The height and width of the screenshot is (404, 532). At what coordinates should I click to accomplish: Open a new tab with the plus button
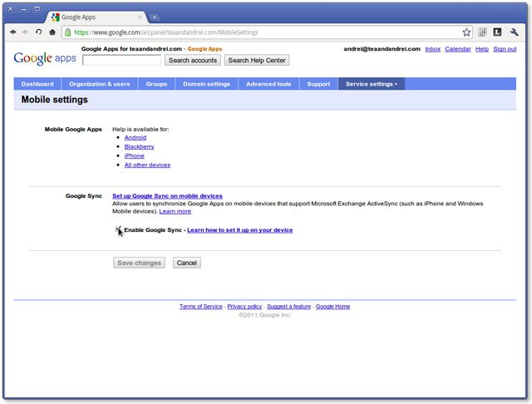click(155, 17)
